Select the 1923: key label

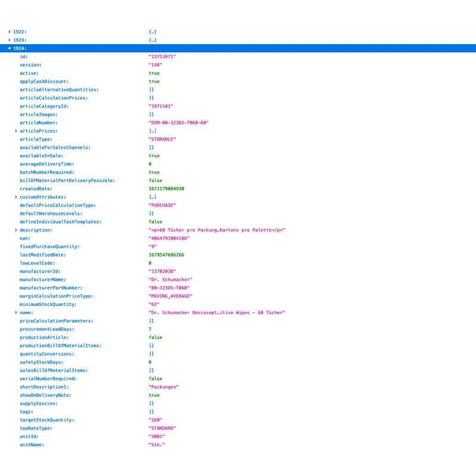coord(20,40)
